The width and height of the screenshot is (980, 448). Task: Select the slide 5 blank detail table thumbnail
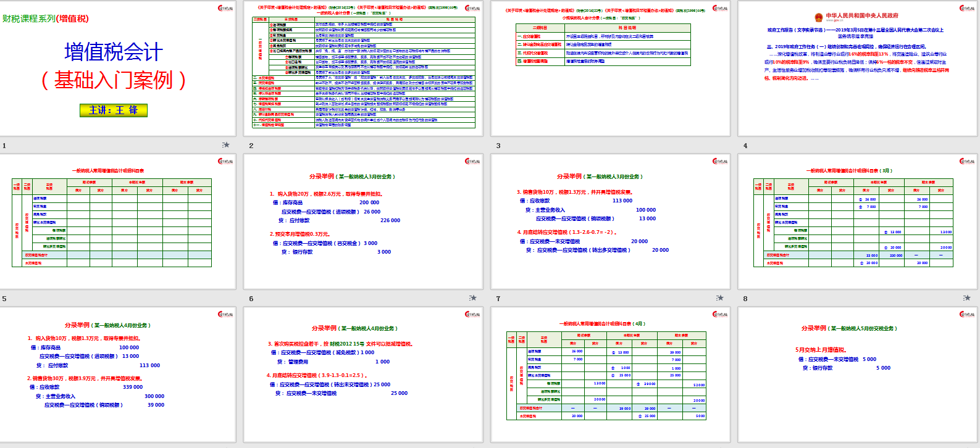point(117,222)
